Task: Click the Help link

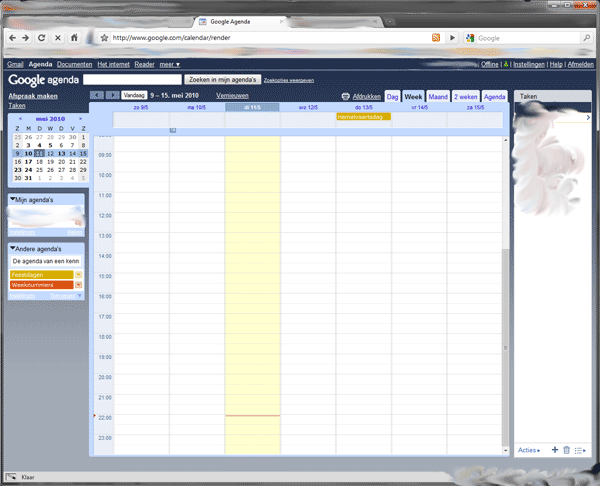Action: 556,64
